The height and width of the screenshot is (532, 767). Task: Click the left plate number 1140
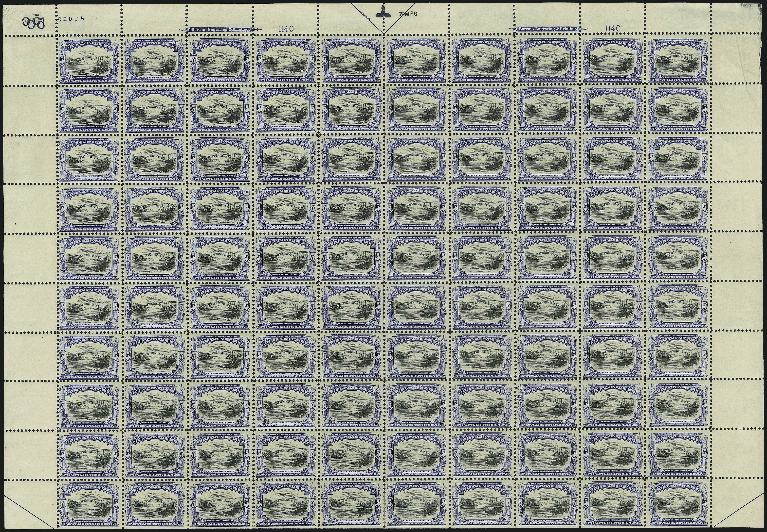tap(286, 29)
